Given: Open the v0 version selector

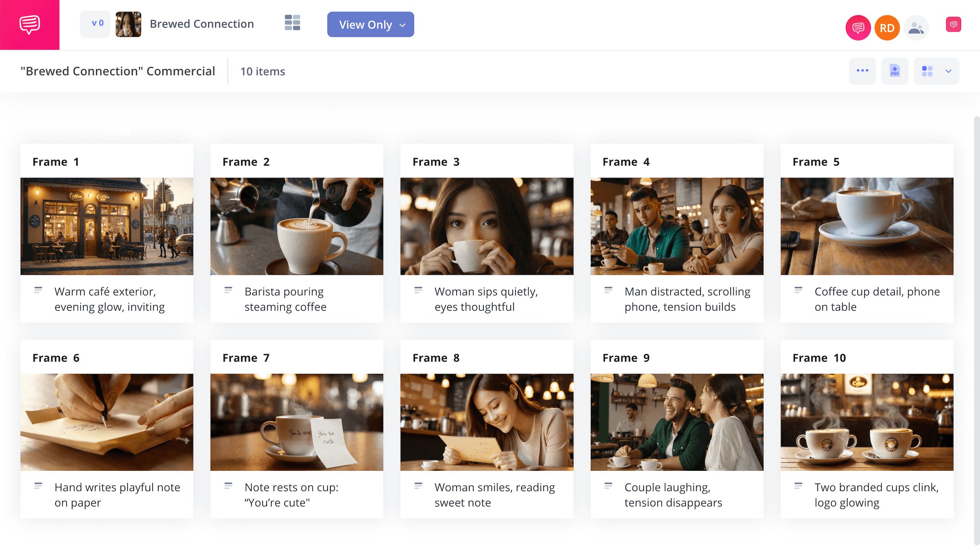Looking at the screenshot, I should (95, 24).
